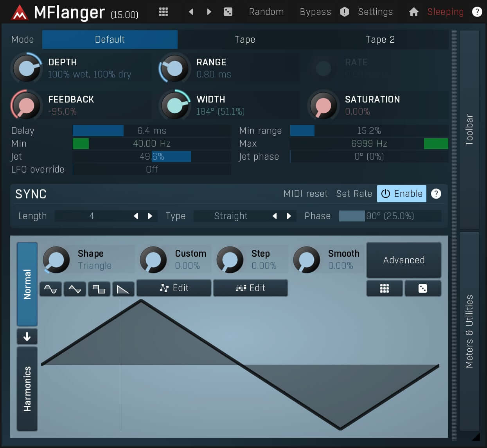Click Normal mode on the LFO panel side

coord(27,284)
